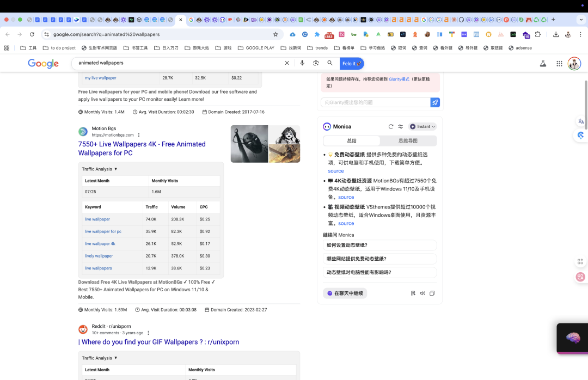Clear the search box with the X icon
This screenshot has width=588, height=380.
tap(287, 63)
